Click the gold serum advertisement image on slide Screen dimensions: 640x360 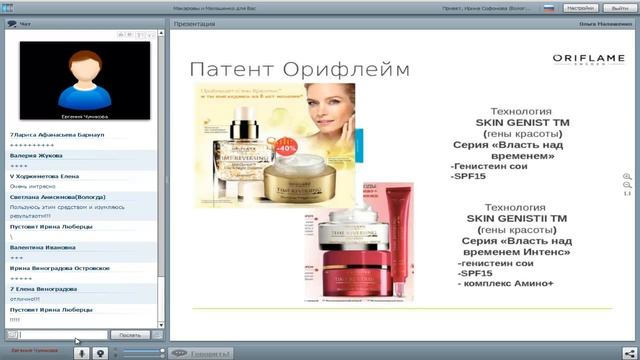(x=274, y=145)
